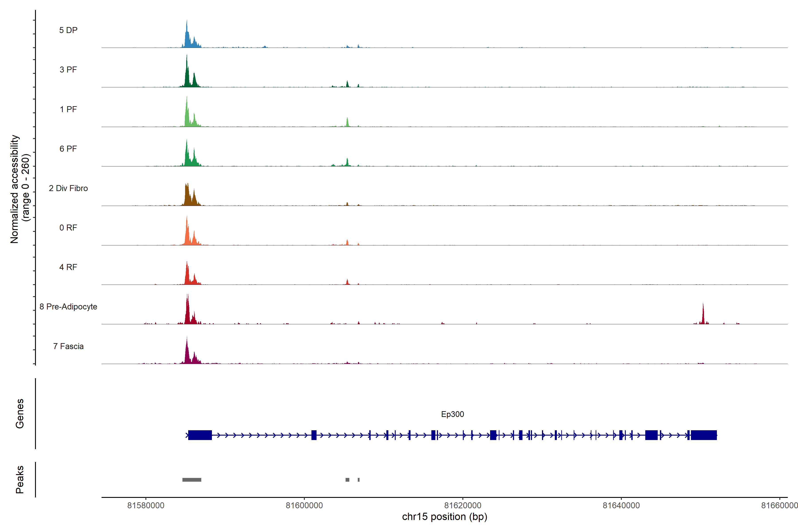Select the 8 Pre-Adipocyte label
798x532 pixels.
pyautogui.click(x=68, y=307)
